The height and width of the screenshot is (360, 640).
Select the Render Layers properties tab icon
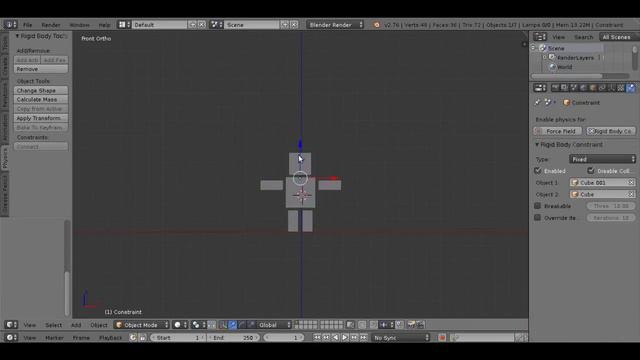click(564, 88)
